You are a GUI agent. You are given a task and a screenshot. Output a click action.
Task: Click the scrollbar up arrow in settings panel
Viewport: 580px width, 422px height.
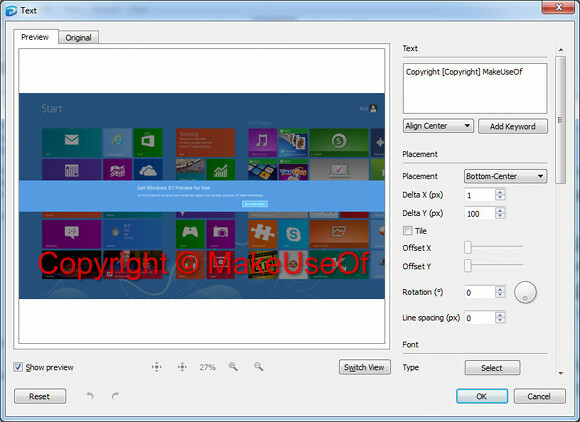pyautogui.click(x=561, y=50)
